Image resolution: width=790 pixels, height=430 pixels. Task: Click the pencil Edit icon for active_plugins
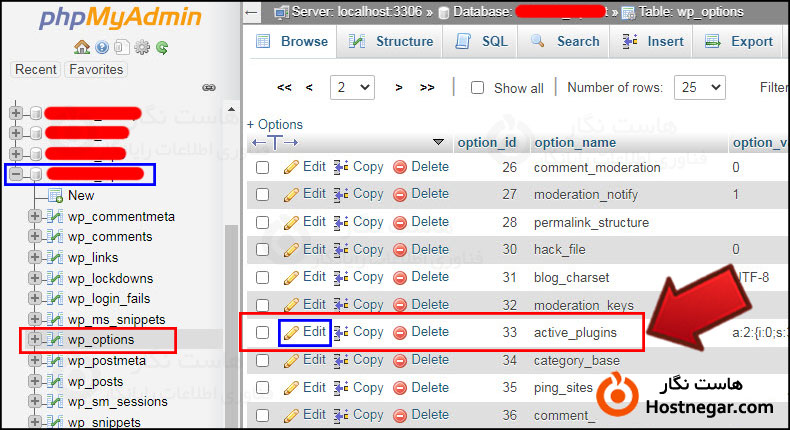(x=292, y=332)
